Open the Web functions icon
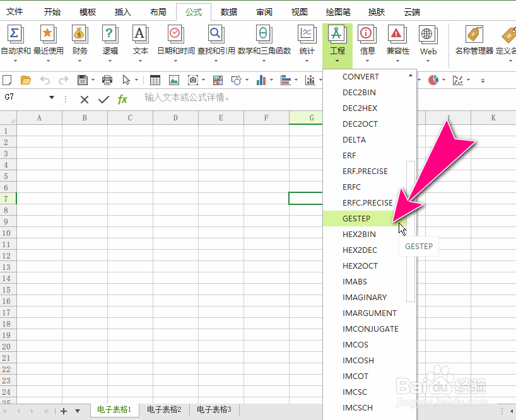516x420 pixels. 428,34
